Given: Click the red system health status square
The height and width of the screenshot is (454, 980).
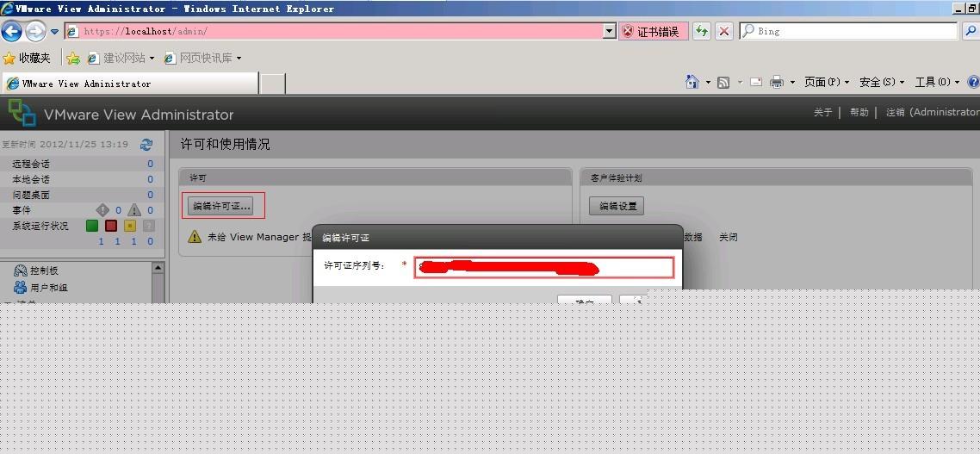Looking at the screenshot, I should [x=111, y=226].
